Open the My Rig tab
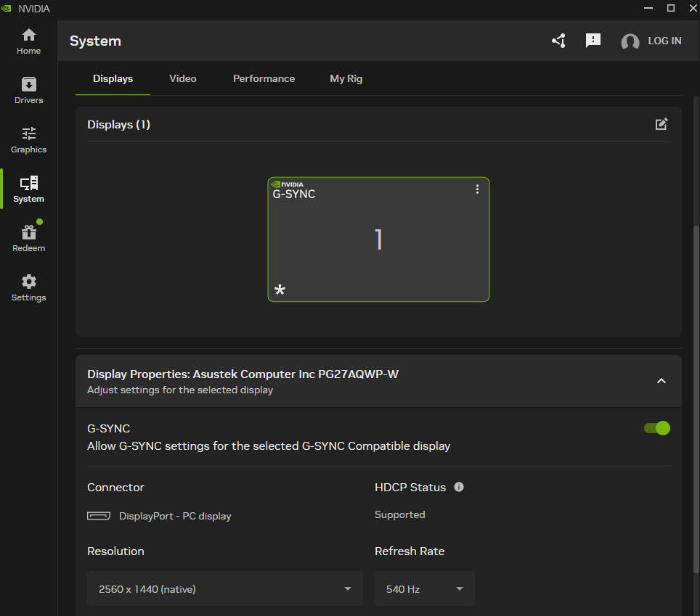 [x=346, y=78]
